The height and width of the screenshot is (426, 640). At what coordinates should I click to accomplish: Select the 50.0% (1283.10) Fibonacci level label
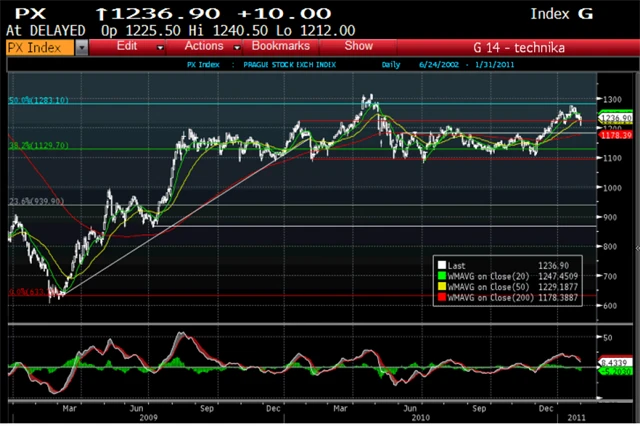pos(38,101)
